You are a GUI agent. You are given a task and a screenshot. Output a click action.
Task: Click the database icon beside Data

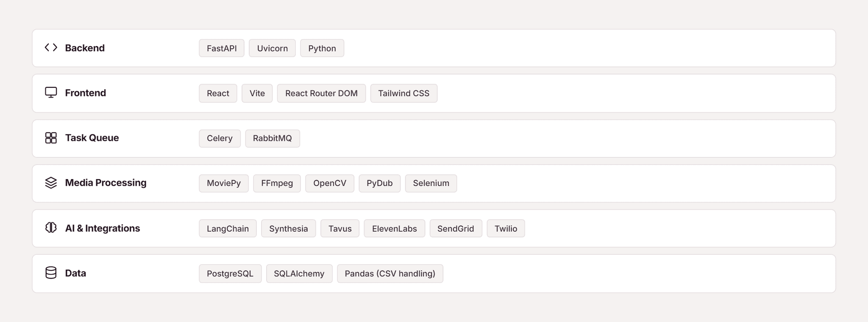pos(51,273)
